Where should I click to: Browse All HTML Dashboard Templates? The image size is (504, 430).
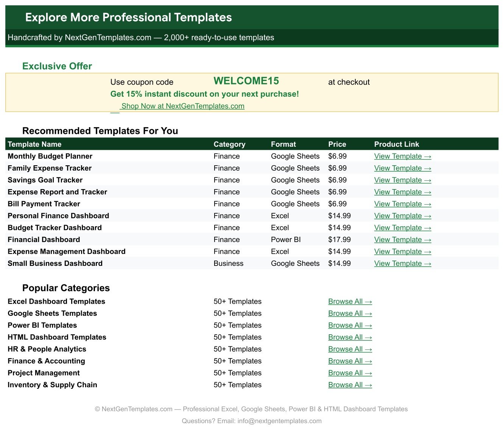click(x=350, y=337)
